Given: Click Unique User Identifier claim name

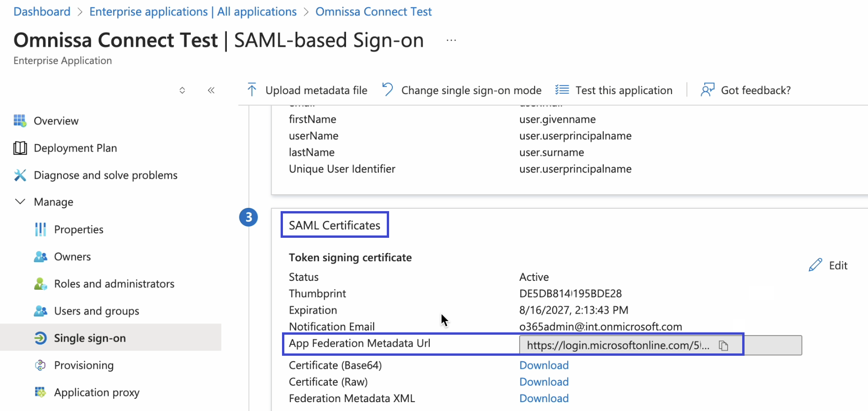Looking at the screenshot, I should (342, 169).
